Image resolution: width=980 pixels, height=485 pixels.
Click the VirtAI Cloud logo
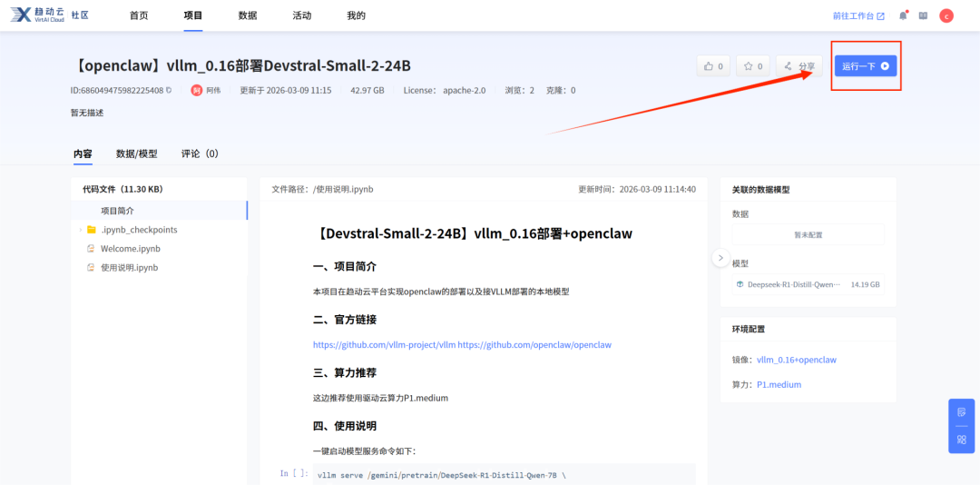(37, 15)
